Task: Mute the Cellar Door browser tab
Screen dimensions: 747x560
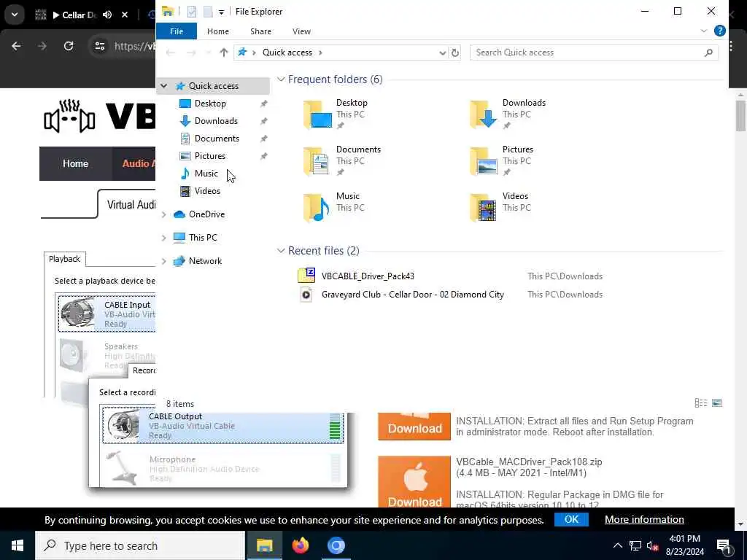Action: point(107,15)
